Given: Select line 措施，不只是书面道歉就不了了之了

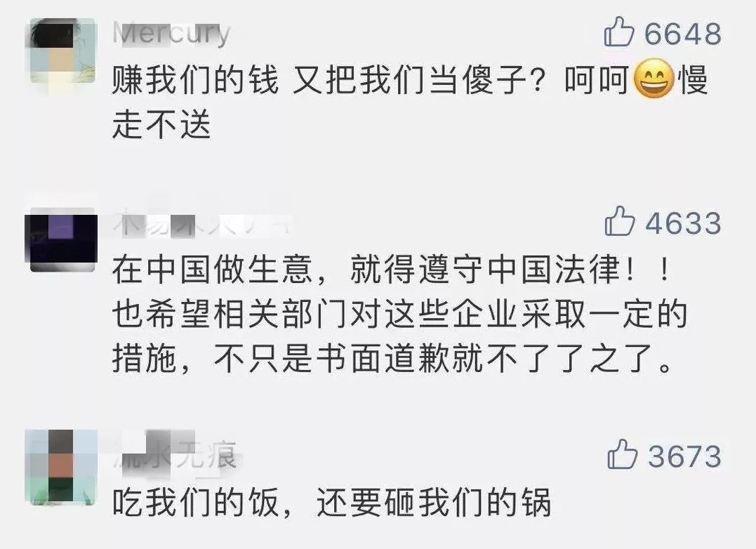Looking at the screenshot, I should 392,359.
